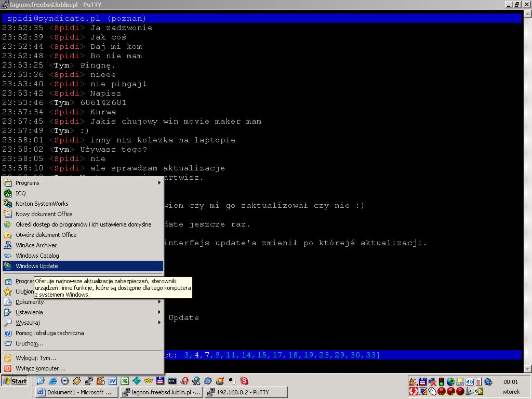The image size is (532, 399).
Task: Select ICQ in the Start menu
Action: point(83,193)
